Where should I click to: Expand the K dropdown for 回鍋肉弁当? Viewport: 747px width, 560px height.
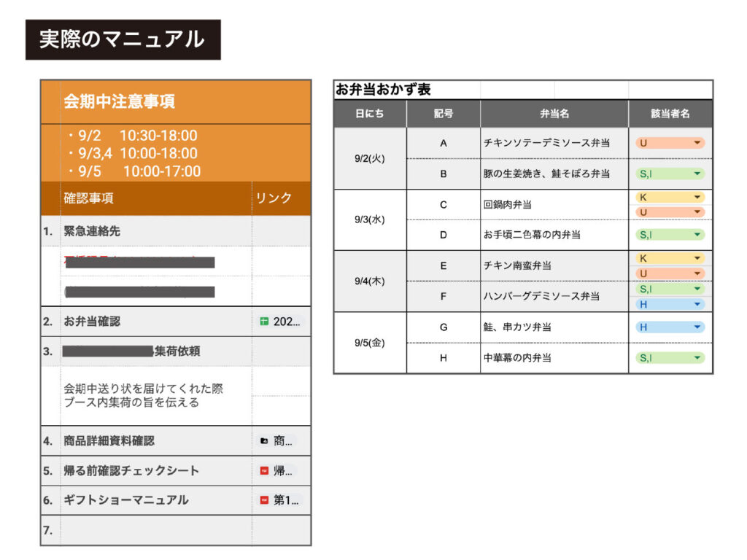(697, 198)
